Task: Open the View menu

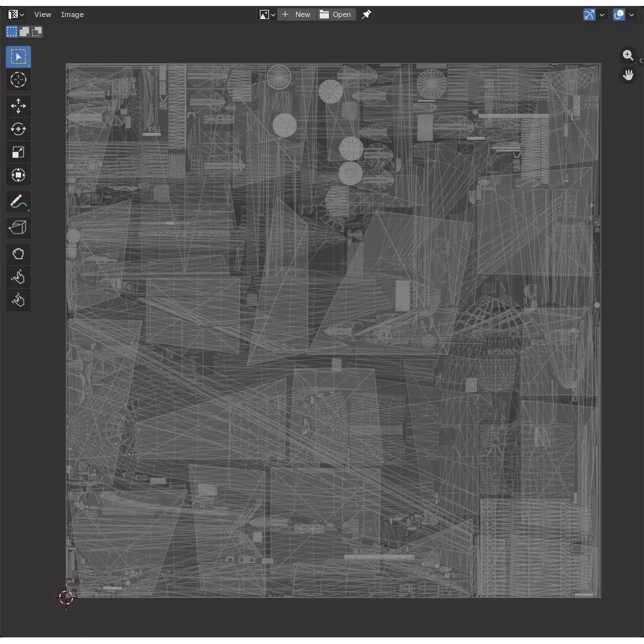Action: [43, 14]
